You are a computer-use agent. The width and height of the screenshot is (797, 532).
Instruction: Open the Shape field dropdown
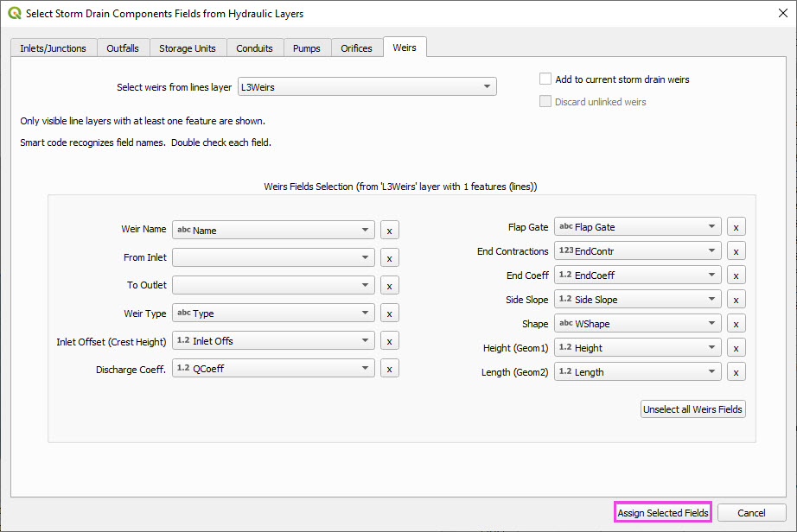(x=637, y=324)
